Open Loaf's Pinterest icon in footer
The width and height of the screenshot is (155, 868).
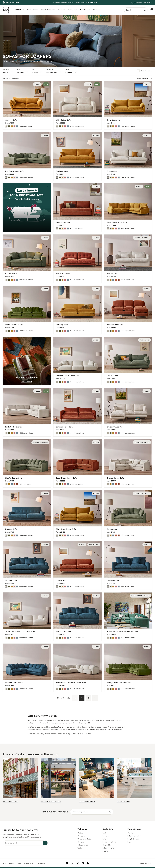(83, 863)
